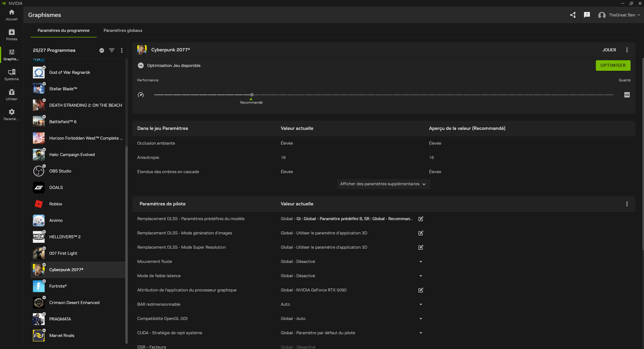Open BAR redimensionnable dropdown
644x349 pixels.
click(421, 304)
